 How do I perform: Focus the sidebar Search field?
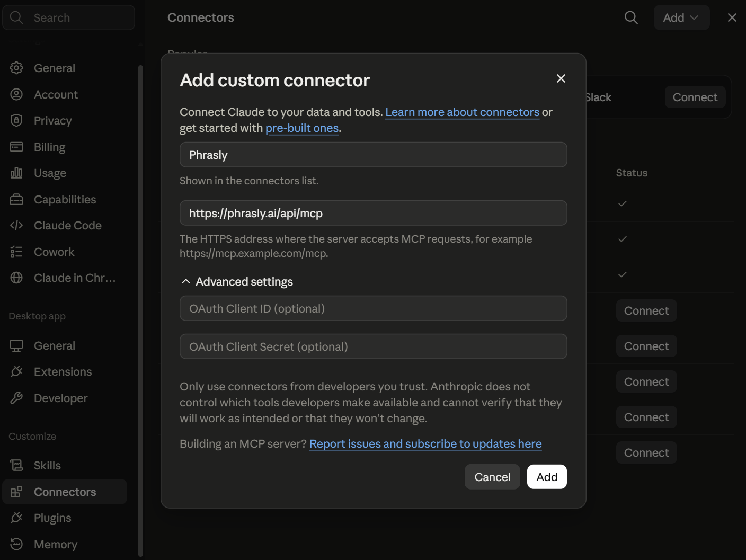pyautogui.click(x=68, y=17)
